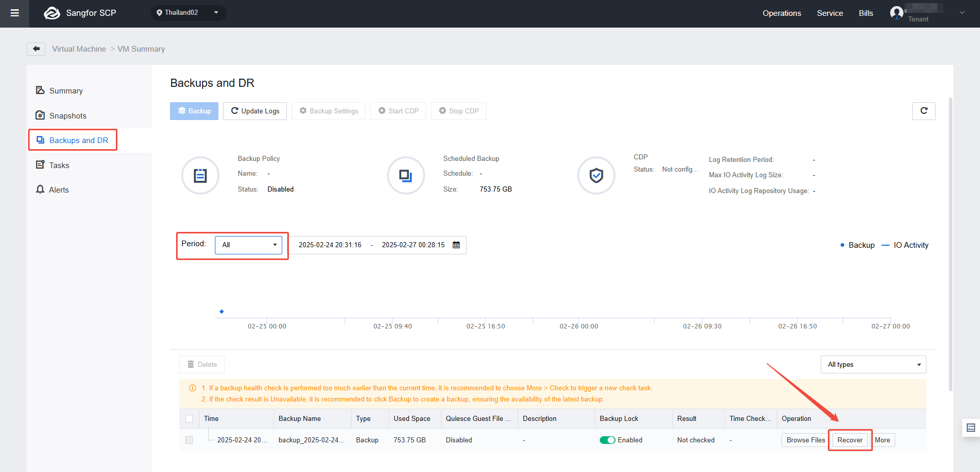The image size is (980, 472).
Task: Open the Operations menu
Action: tap(781, 13)
